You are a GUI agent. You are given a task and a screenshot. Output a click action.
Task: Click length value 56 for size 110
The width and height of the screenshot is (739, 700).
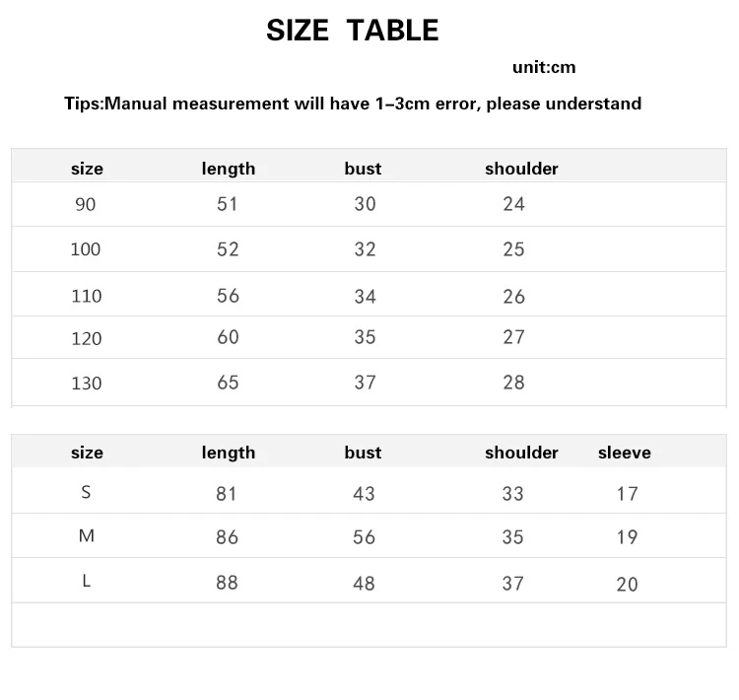tap(229, 296)
